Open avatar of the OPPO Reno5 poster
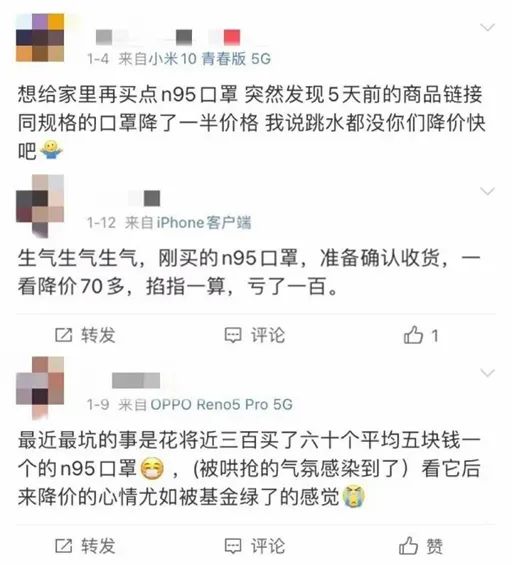This screenshot has width=512, height=565. coord(40,387)
